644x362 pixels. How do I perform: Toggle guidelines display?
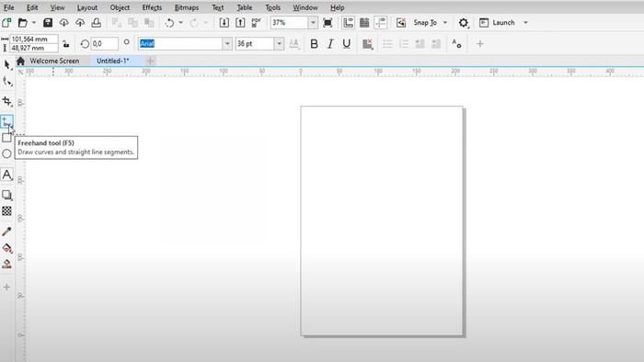[x=381, y=23]
